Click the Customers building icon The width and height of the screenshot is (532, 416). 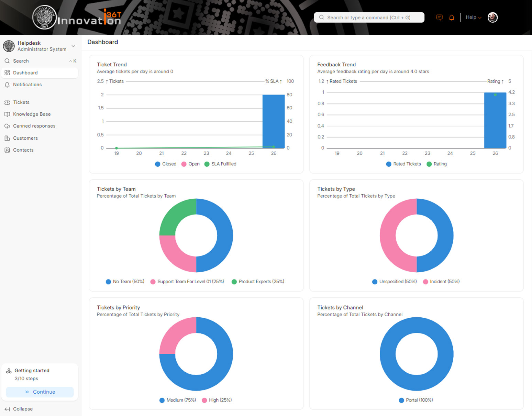[7, 138]
